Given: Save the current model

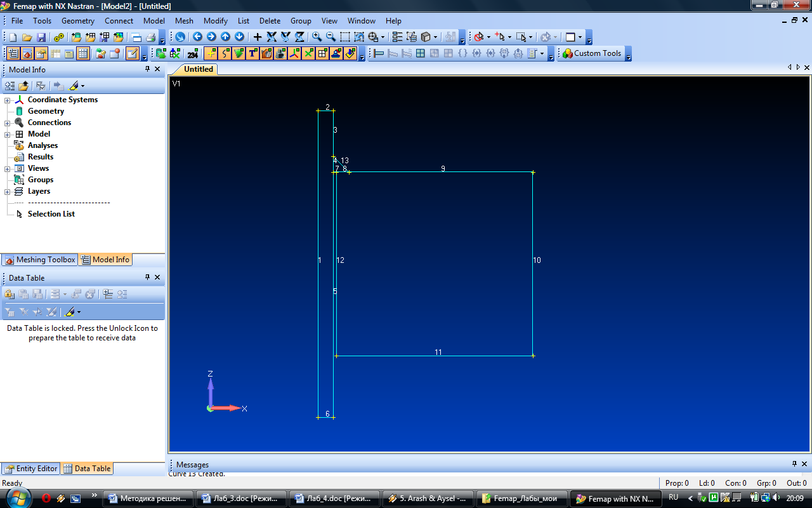Looking at the screenshot, I should click(x=41, y=37).
